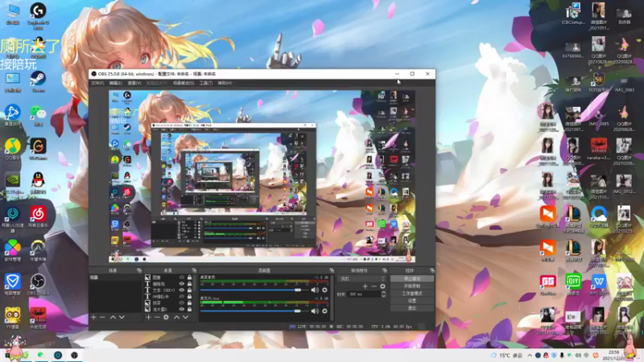The image size is (644, 362).
Task: Open the 查看(V) View menu
Action: tap(134, 83)
